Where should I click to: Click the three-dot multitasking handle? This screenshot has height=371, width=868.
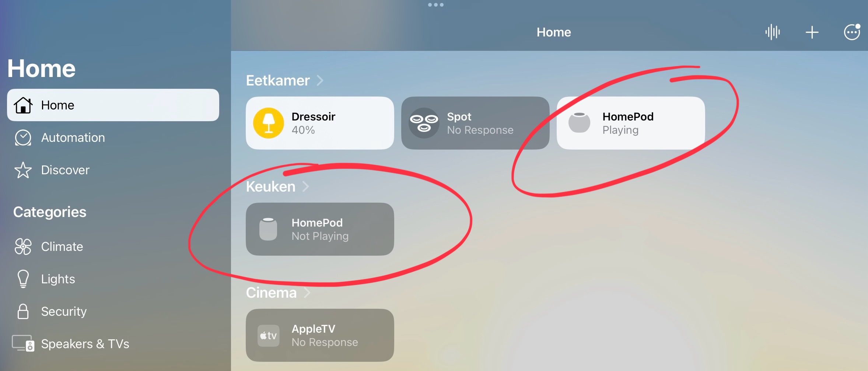(x=436, y=5)
